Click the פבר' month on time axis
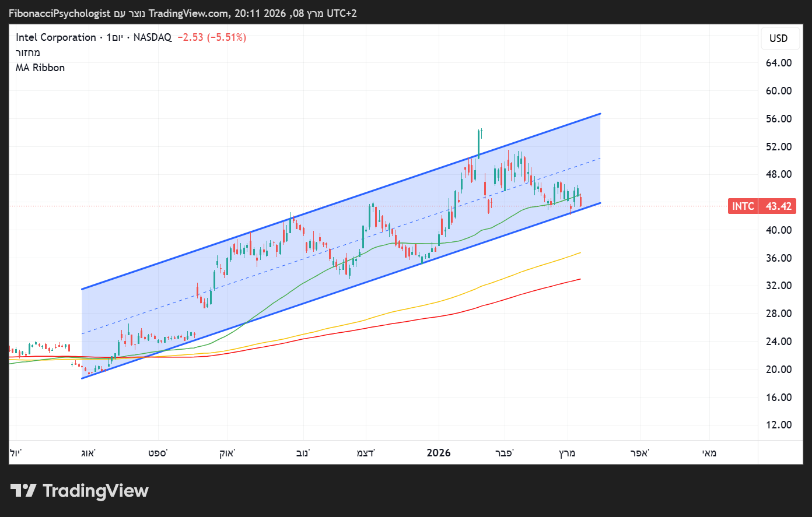Image resolution: width=812 pixels, height=517 pixels. (x=505, y=453)
